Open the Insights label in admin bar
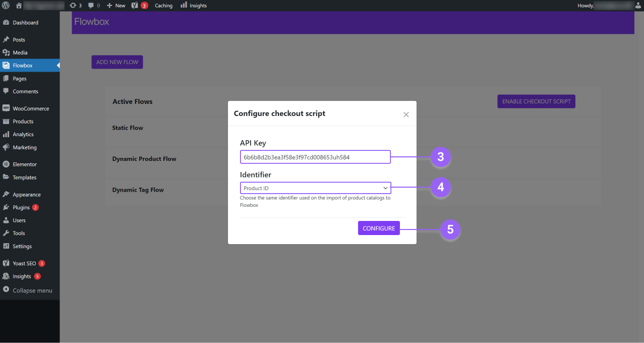The width and height of the screenshot is (644, 343). (198, 6)
